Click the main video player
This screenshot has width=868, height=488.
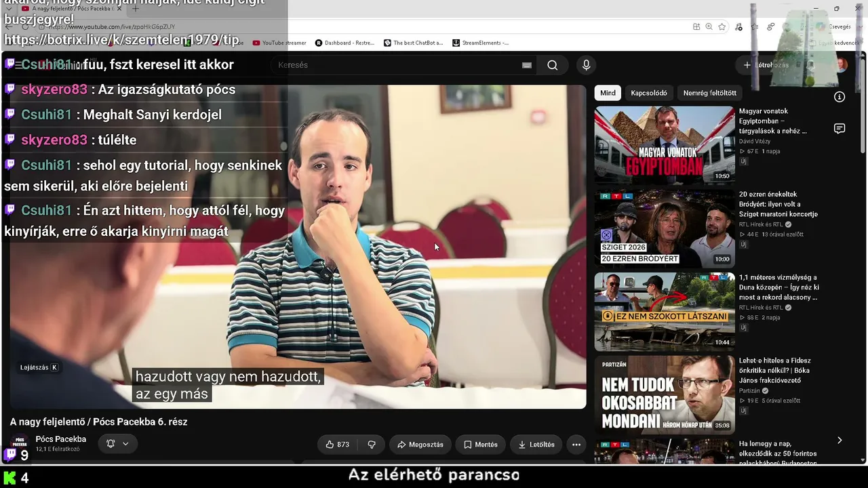298,247
